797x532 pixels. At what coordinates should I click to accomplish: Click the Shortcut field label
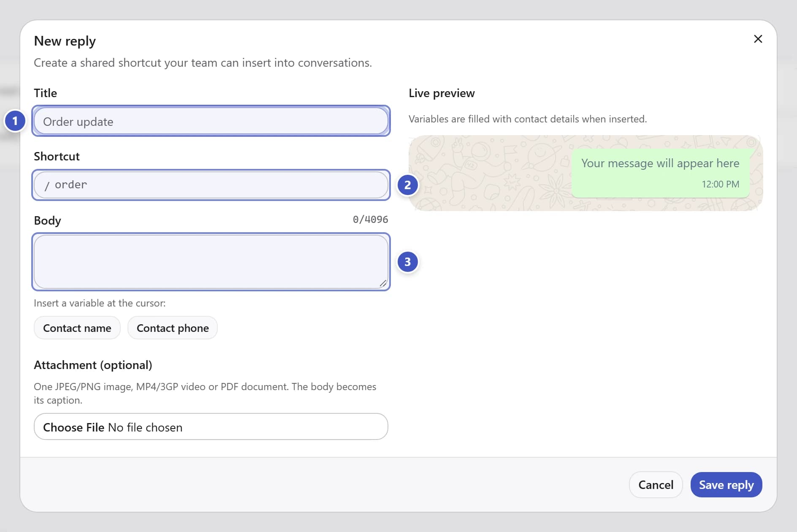tap(57, 156)
